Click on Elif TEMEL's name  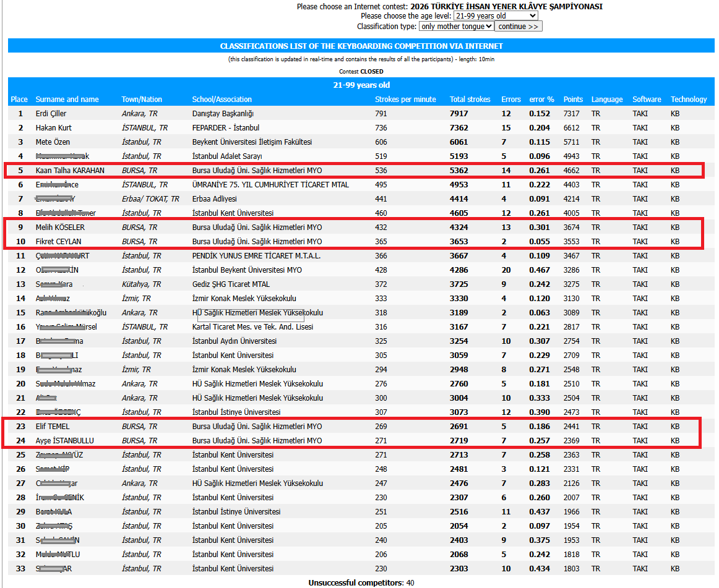point(53,427)
